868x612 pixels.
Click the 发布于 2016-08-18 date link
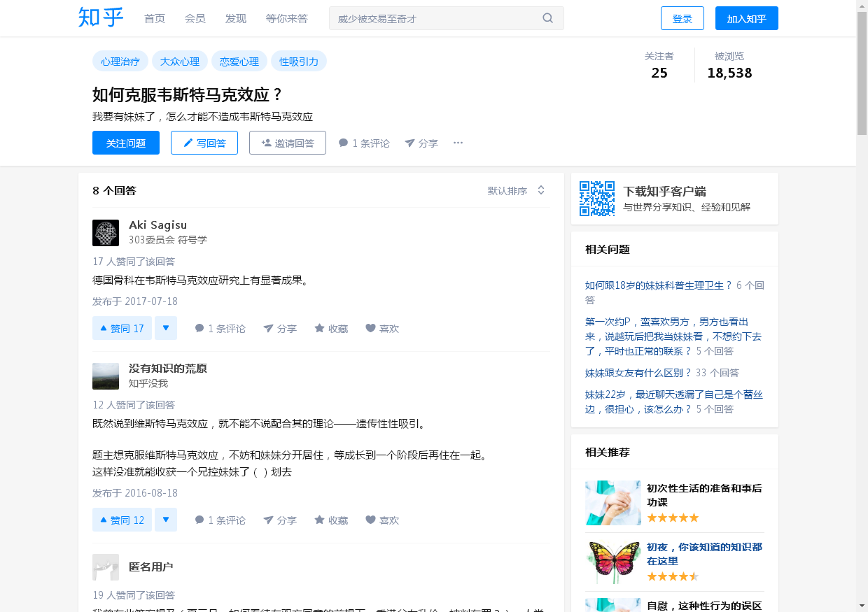tap(135, 493)
